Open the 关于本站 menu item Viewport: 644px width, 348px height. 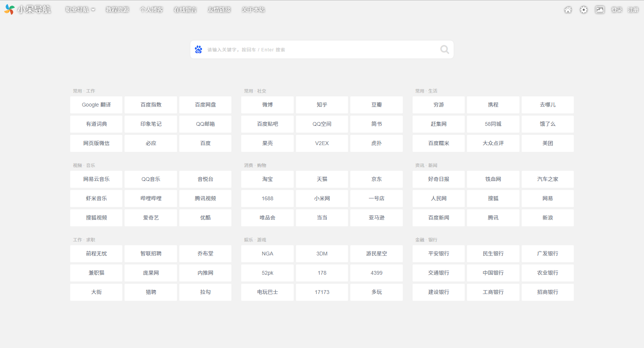pyautogui.click(x=253, y=10)
